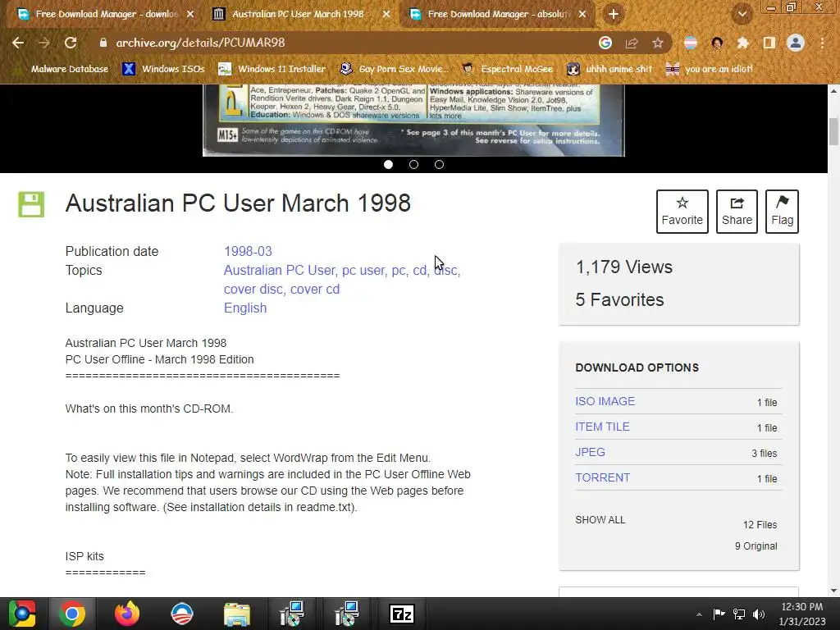The height and width of the screenshot is (630, 840).
Task: Click SHOW ALL download files
Action: point(600,519)
